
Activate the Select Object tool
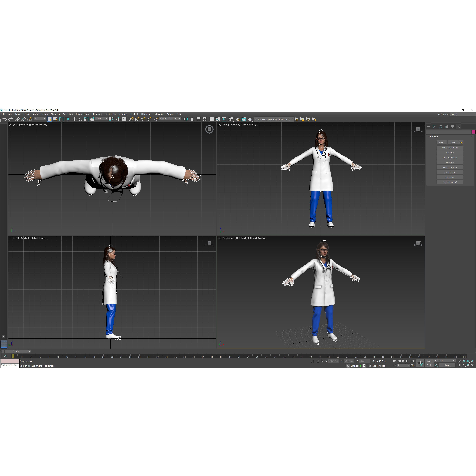(x=50, y=119)
